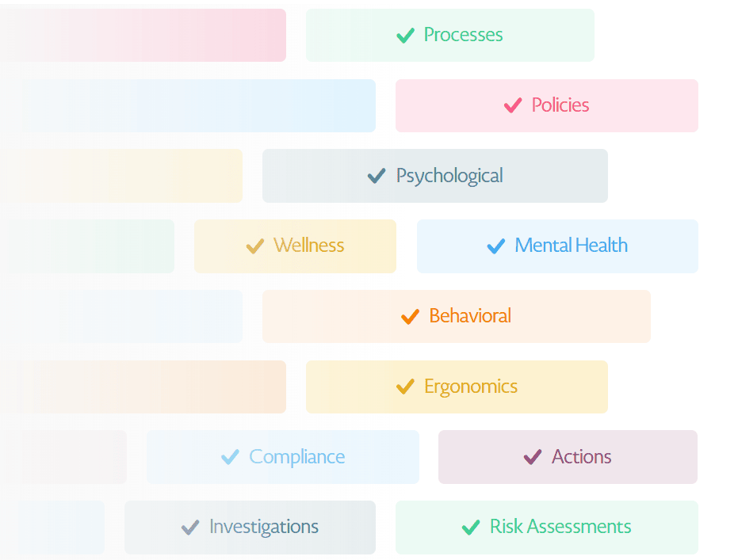This screenshot has height=560, width=738.
Task: Choose the Mental Health label
Action: 571,246
